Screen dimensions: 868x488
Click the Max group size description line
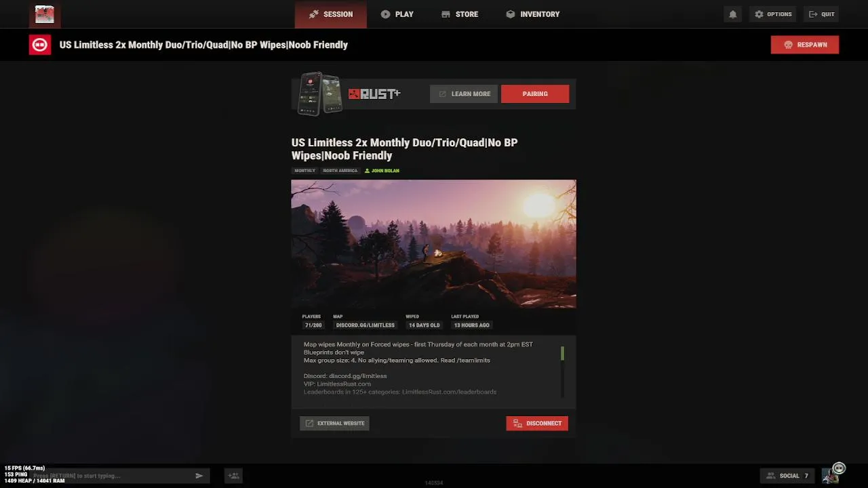tap(397, 361)
